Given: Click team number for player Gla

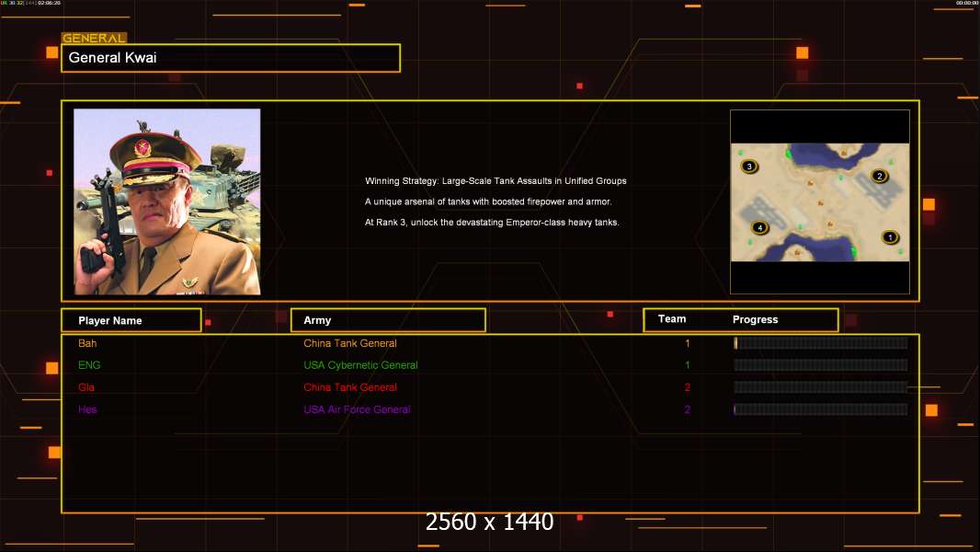Looking at the screenshot, I should click(688, 387).
